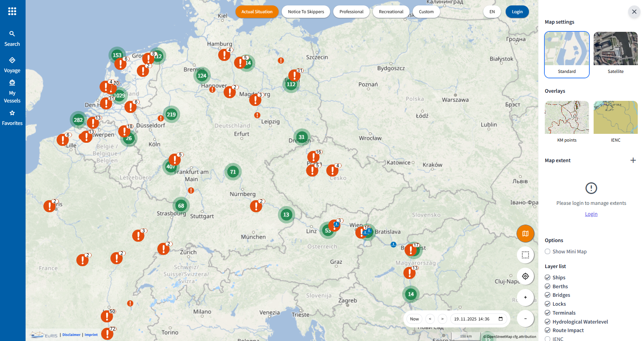Image resolution: width=644 pixels, height=341 pixels.
Task: Enable the Show Mini Map option
Action: (548, 251)
